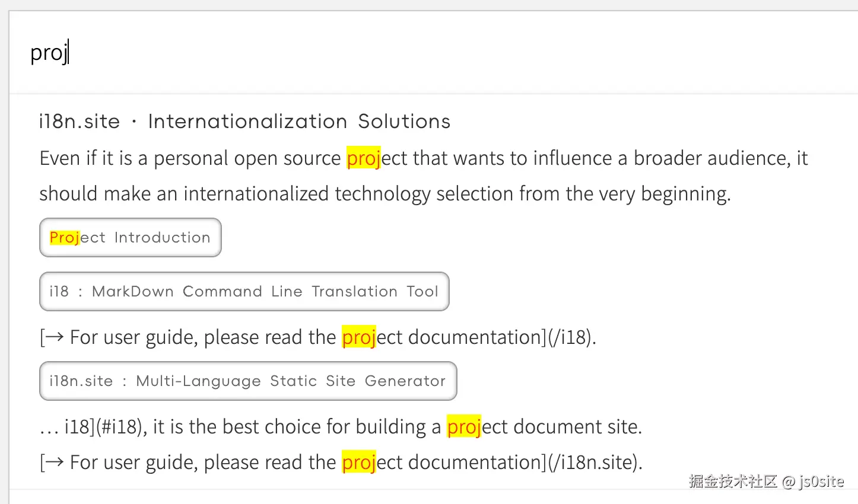Open "i18n.site : Multi-Language Static Site Generator"

point(247,381)
